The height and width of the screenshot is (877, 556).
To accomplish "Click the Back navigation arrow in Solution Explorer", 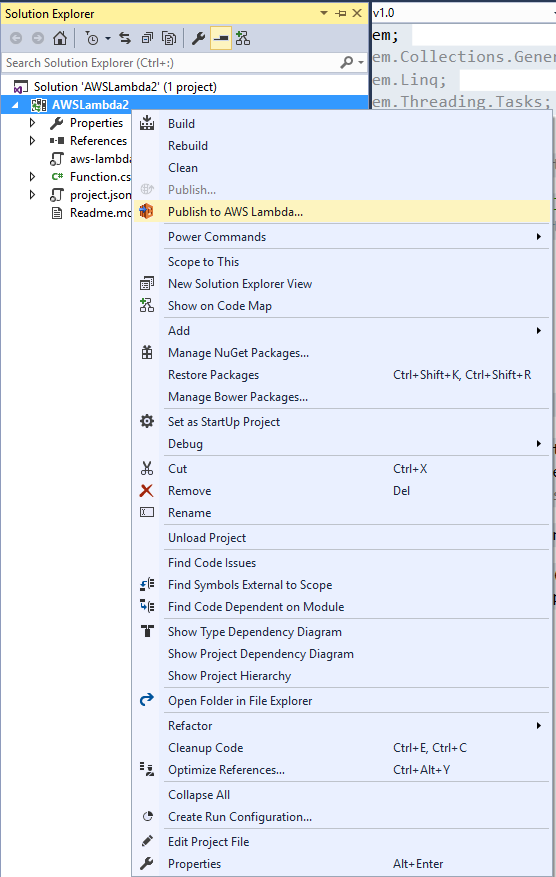I will (16, 38).
